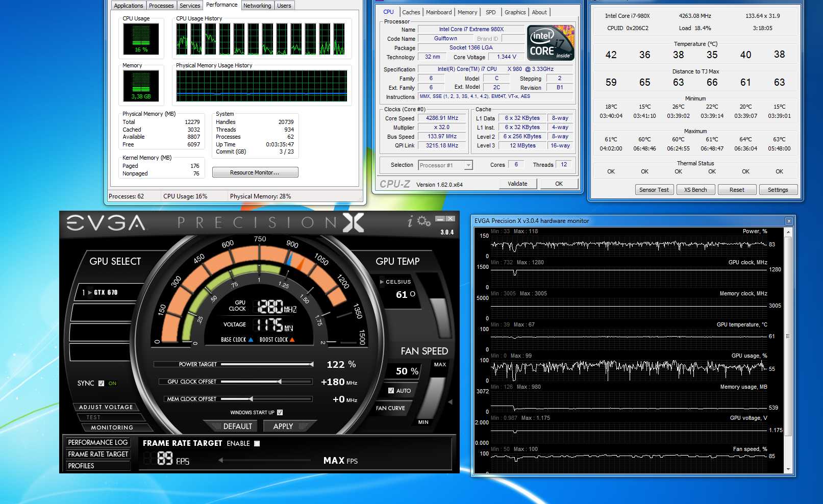Toggle the Windows Start Up checkbox
Viewport: 823px width, 504px height.
280,412
